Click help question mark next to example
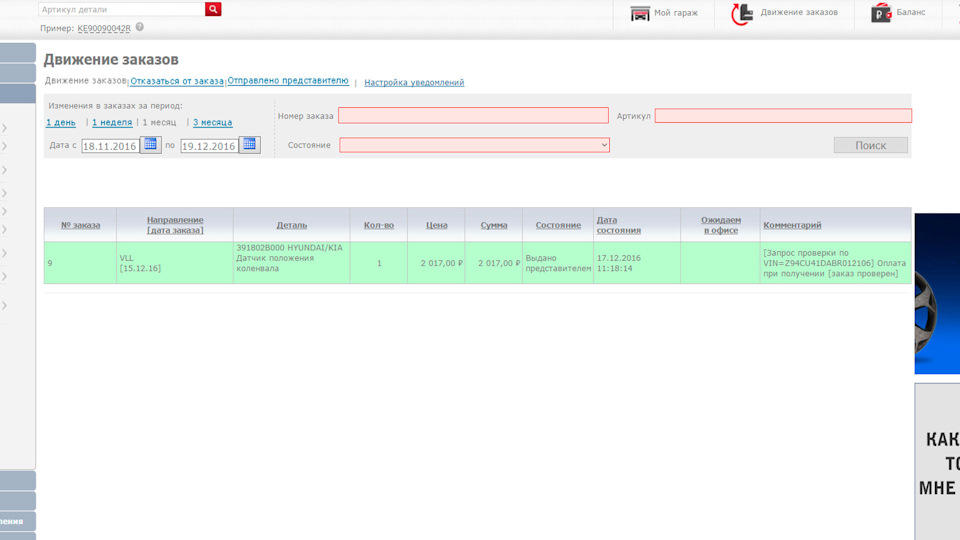 tap(140, 27)
